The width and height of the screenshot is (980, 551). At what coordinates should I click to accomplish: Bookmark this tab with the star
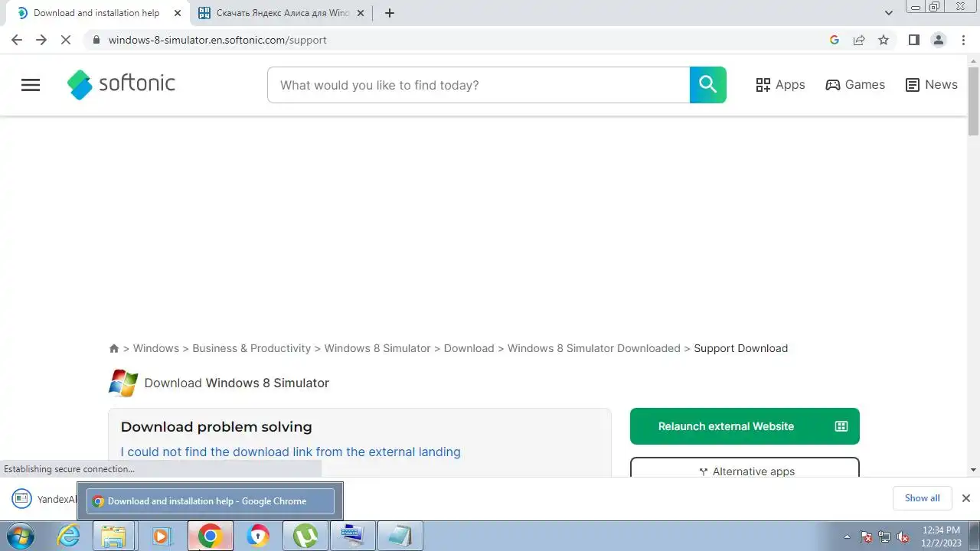point(884,40)
